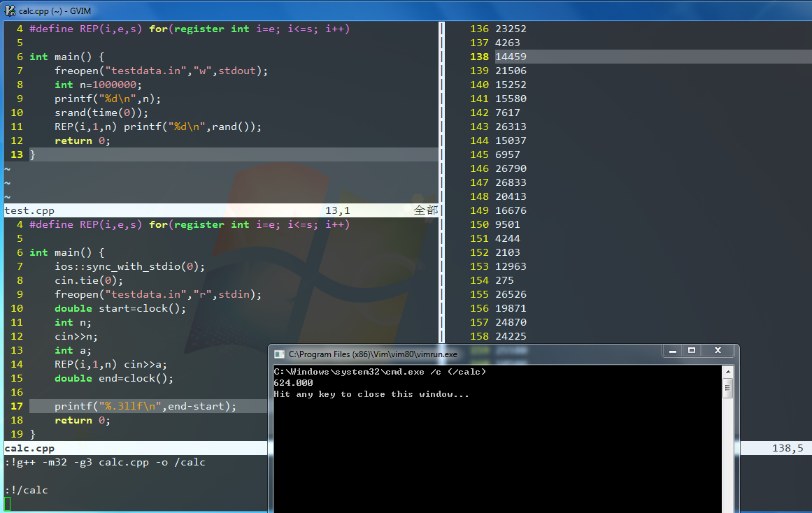Image resolution: width=812 pixels, height=513 pixels.
Task: Click the 624.000 output in console
Action: tap(293, 382)
